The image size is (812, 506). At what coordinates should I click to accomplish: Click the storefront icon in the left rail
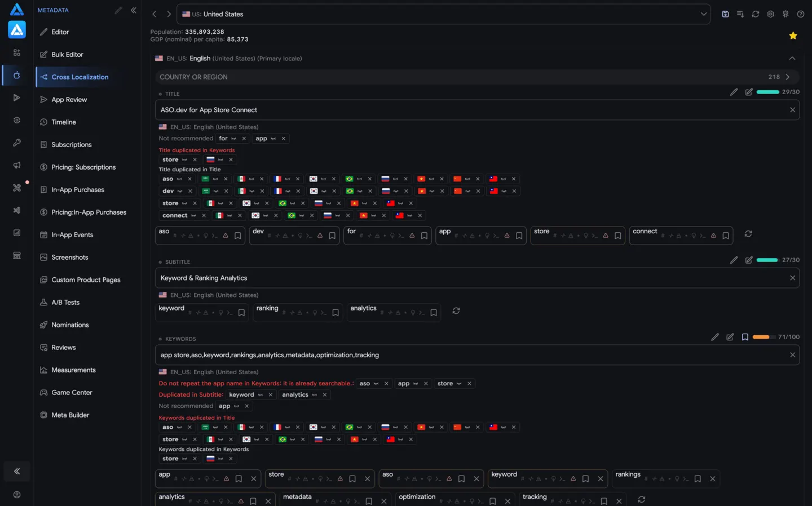[x=17, y=255]
